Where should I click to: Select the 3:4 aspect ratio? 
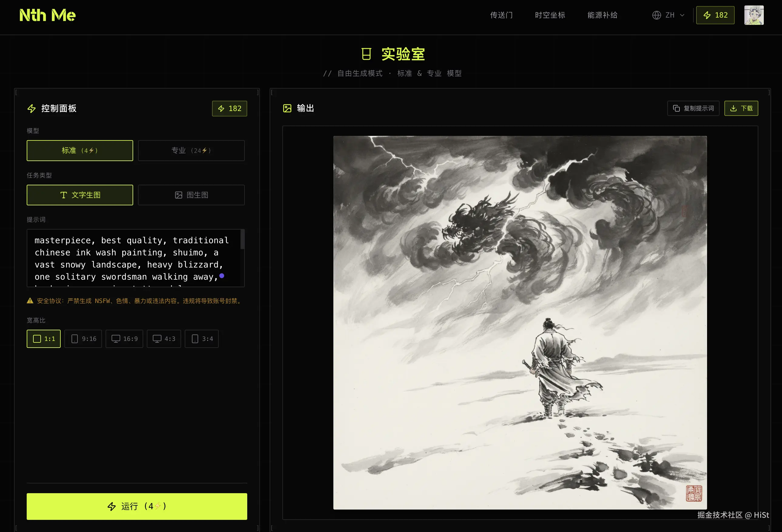click(x=201, y=338)
